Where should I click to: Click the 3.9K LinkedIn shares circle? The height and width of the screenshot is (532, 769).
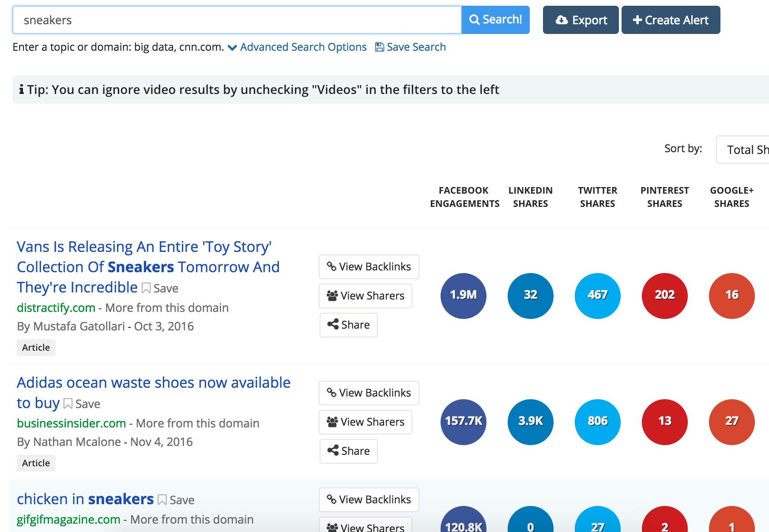pos(531,422)
